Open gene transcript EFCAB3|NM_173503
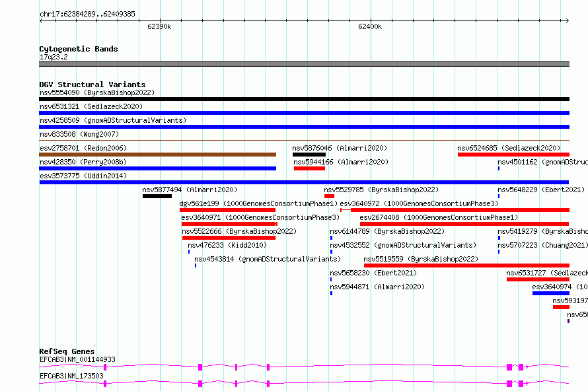588x391 pixels. (x=71, y=376)
